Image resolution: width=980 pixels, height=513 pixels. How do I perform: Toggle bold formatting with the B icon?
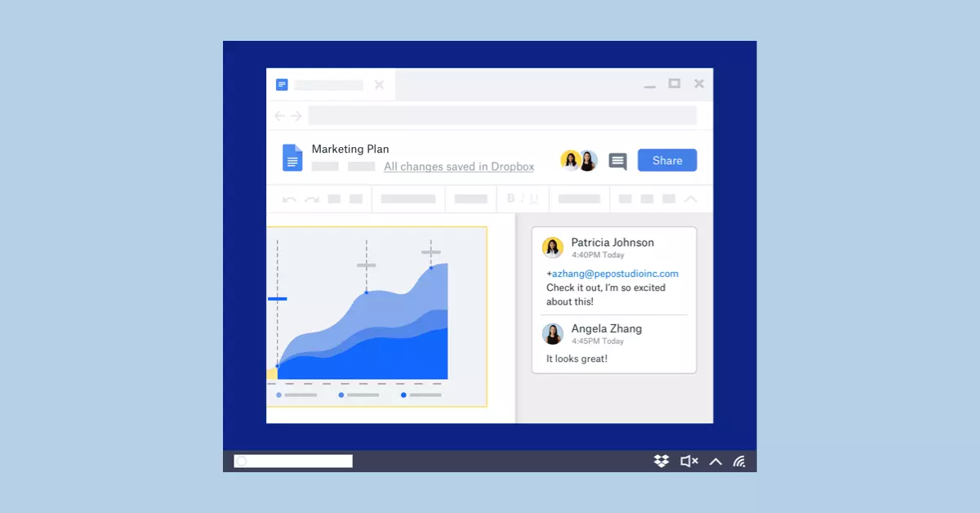(x=511, y=199)
